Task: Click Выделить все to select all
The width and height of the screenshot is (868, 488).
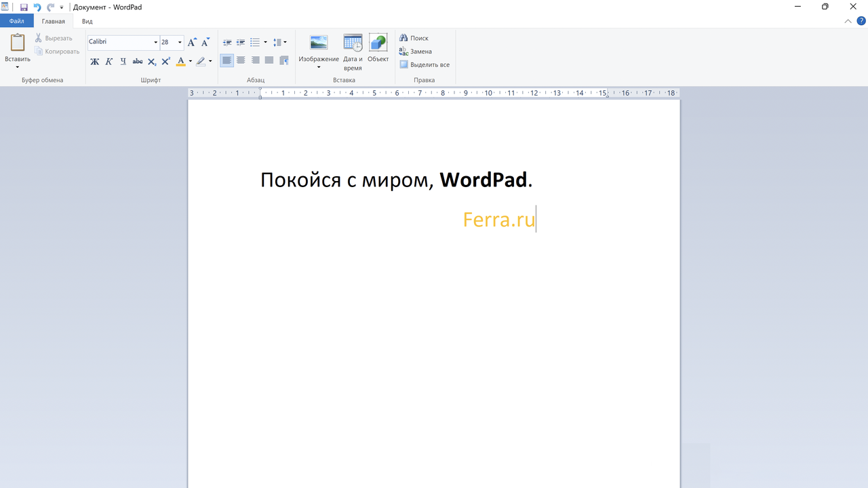Action: [x=425, y=65]
